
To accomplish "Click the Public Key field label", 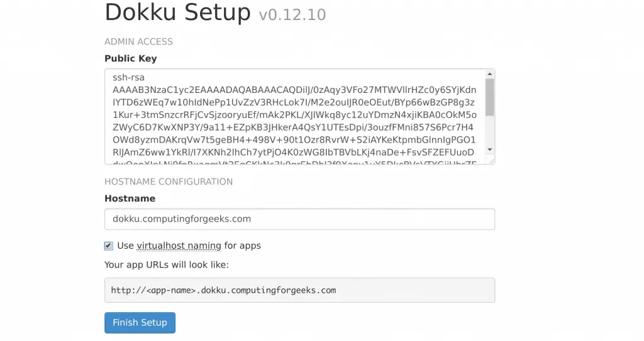I will (131, 58).
